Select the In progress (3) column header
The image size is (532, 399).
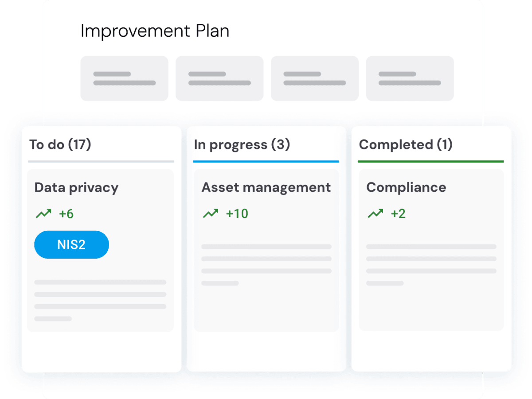pyautogui.click(x=242, y=145)
